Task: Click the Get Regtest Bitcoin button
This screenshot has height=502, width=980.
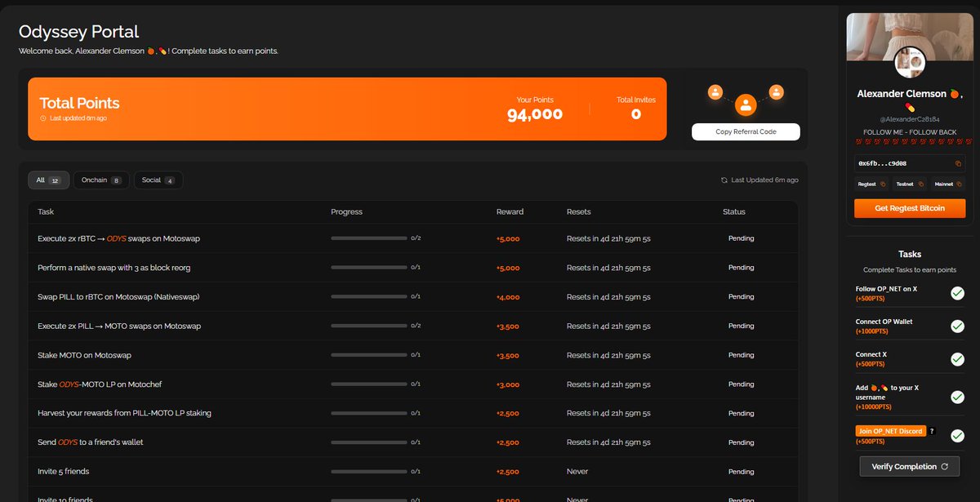Action: tap(910, 209)
